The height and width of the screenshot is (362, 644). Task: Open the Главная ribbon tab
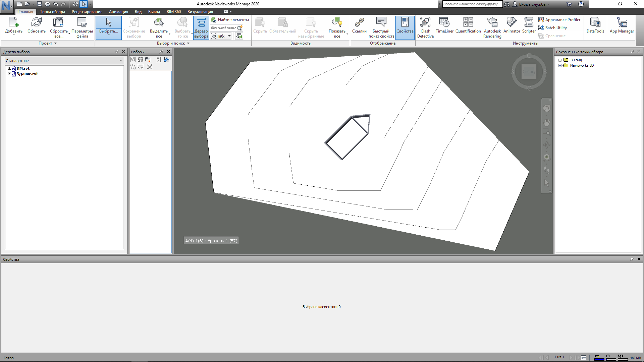[25, 11]
